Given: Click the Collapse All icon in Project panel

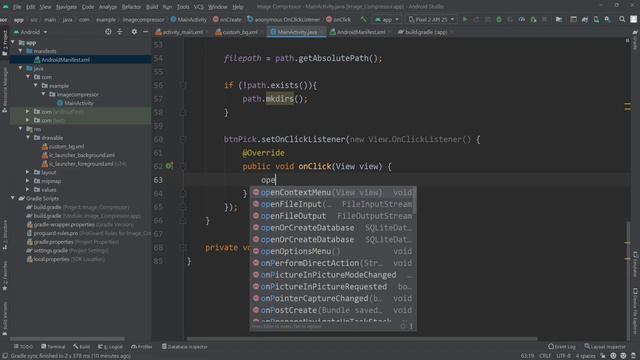Looking at the screenshot, I should [120, 32].
